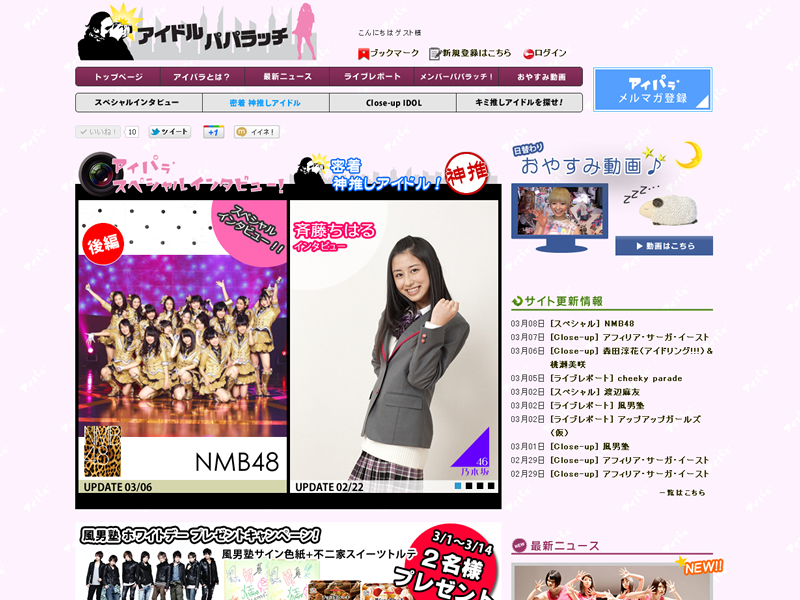
Task: Click the 一覧はこちら list link
Action: click(682, 493)
